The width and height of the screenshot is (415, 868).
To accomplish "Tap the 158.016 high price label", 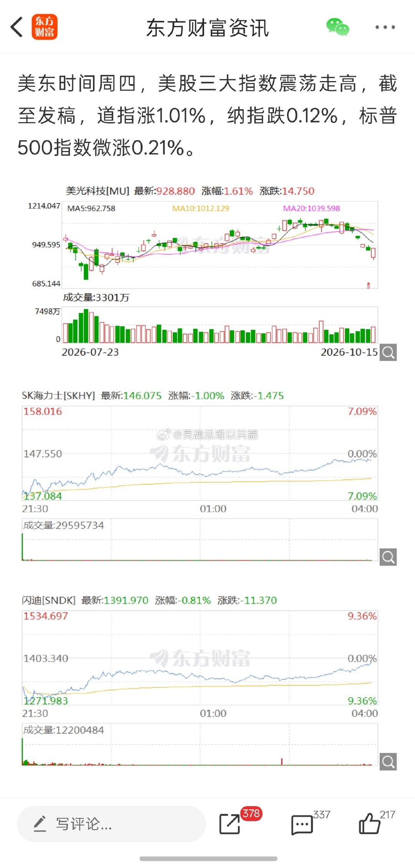I will pos(43,412).
